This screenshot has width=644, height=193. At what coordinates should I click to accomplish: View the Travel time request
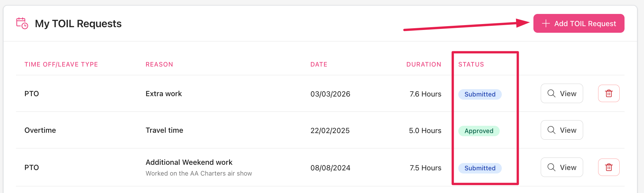click(x=562, y=130)
